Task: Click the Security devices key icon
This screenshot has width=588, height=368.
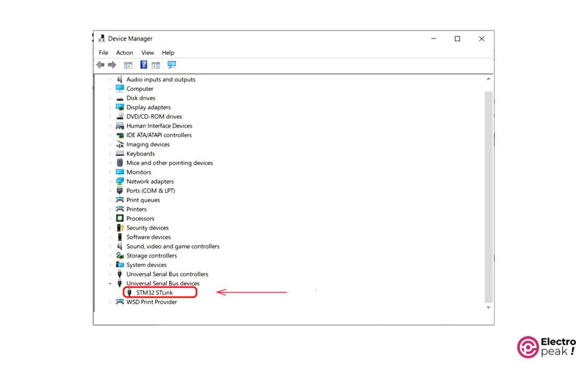Action: click(120, 228)
